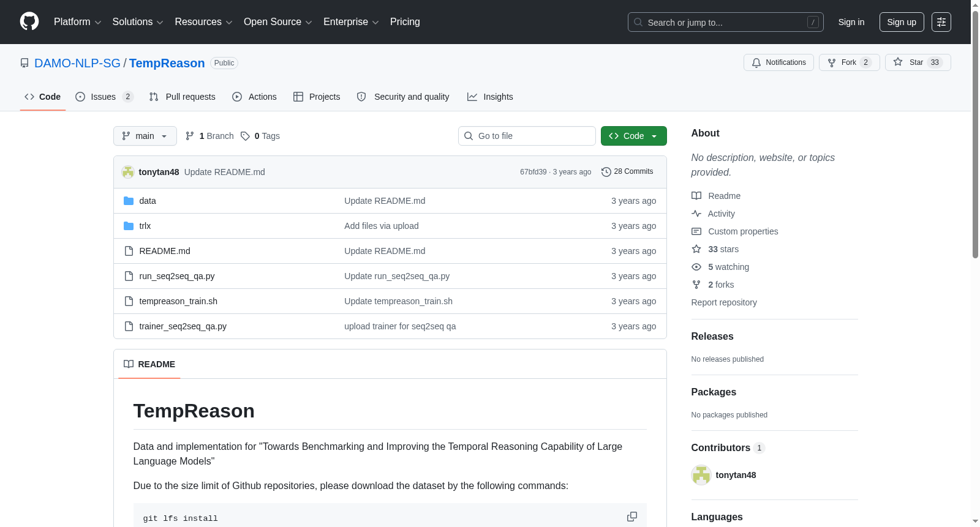
Task: Open the Insights tab
Action: click(490, 97)
